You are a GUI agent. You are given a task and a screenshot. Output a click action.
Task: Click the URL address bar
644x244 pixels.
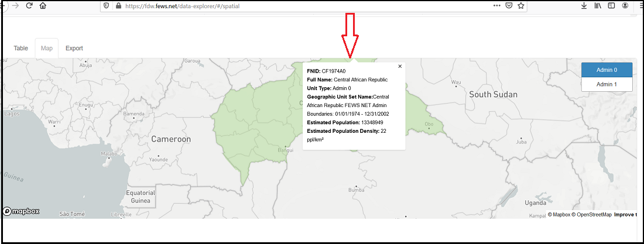[304, 6]
